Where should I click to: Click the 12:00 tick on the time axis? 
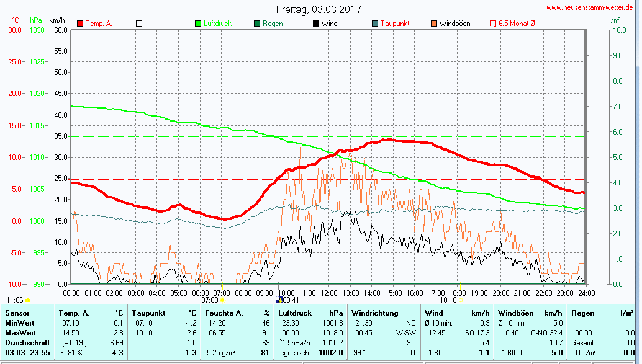point(328,293)
